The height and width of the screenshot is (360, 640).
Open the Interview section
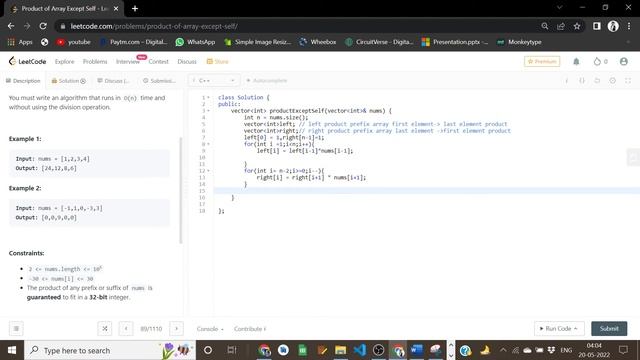click(128, 61)
